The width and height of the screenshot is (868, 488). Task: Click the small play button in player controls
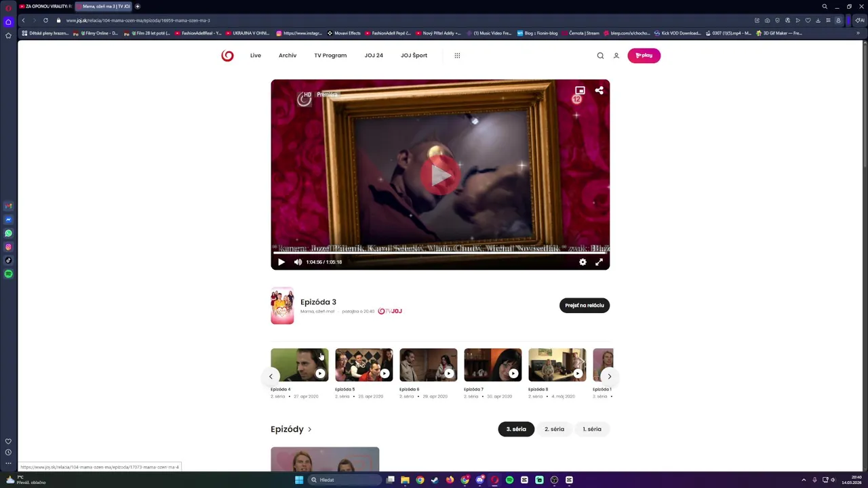click(281, 262)
